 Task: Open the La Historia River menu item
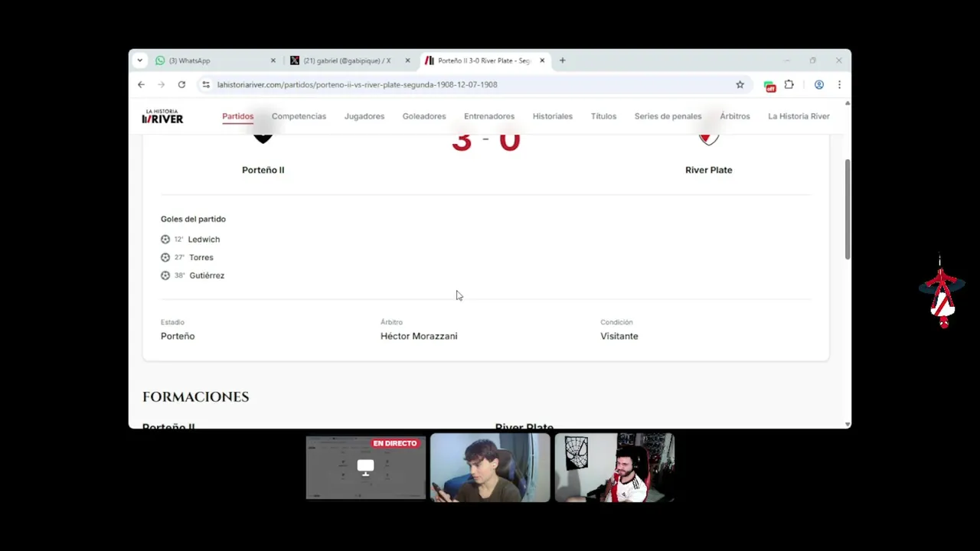799,116
